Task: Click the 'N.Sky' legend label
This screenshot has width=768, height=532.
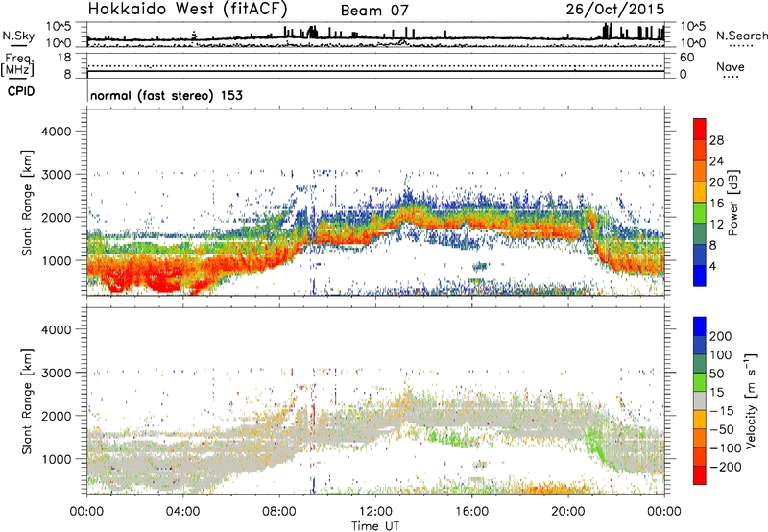Action: pyautogui.click(x=18, y=36)
